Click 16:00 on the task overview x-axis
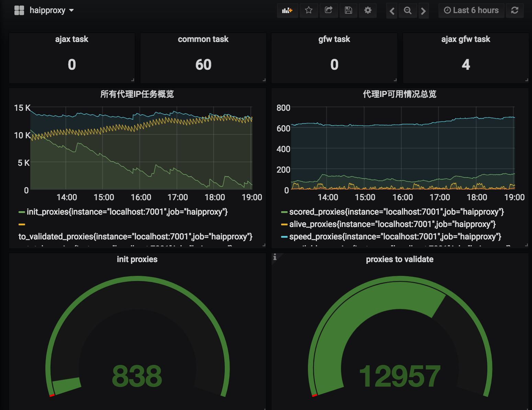This screenshot has height=410, width=532. click(x=141, y=197)
